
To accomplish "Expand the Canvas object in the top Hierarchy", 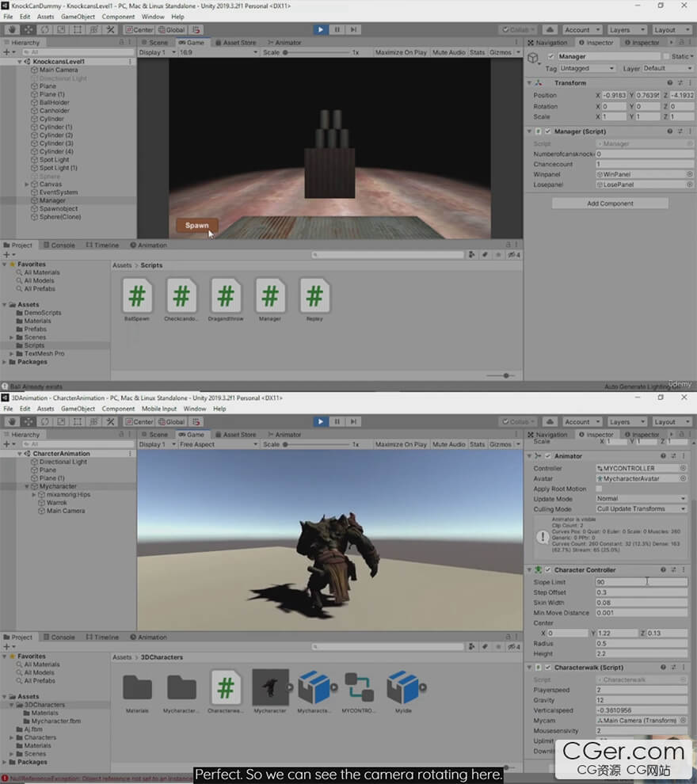I will click(x=27, y=185).
